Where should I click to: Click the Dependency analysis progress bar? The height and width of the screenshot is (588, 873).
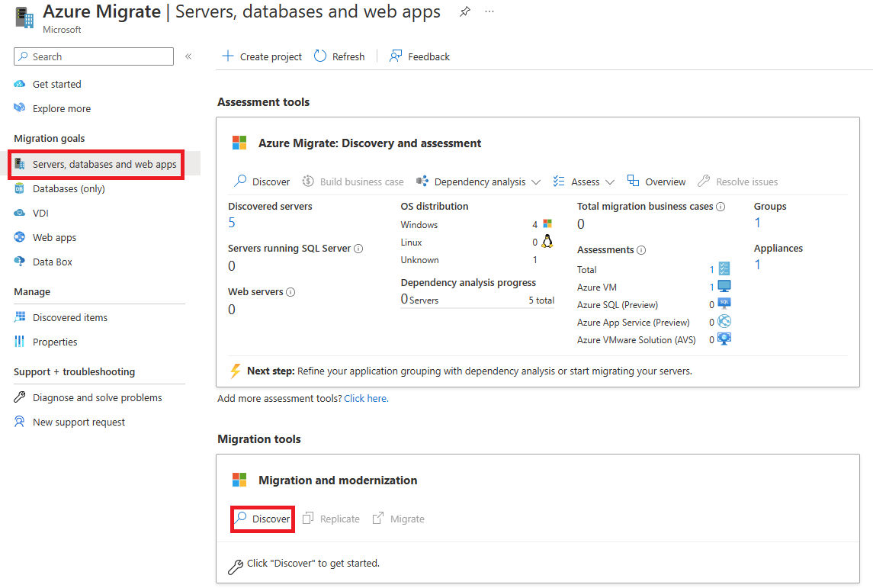point(477,307)
